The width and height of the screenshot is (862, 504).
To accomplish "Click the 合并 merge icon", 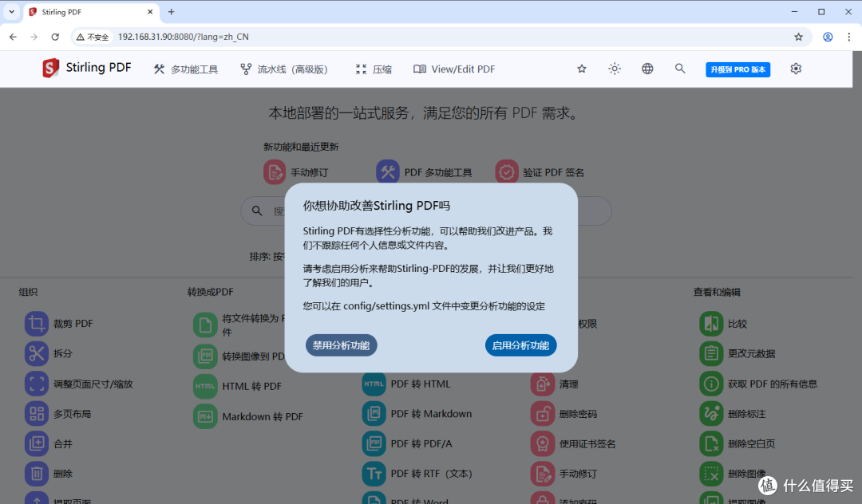I will [36, 443].
